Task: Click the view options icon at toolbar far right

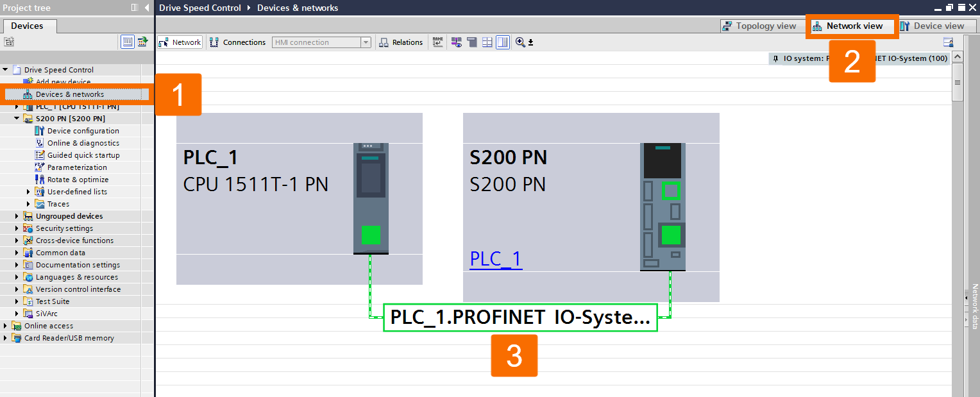Action: tap(949, 42)
